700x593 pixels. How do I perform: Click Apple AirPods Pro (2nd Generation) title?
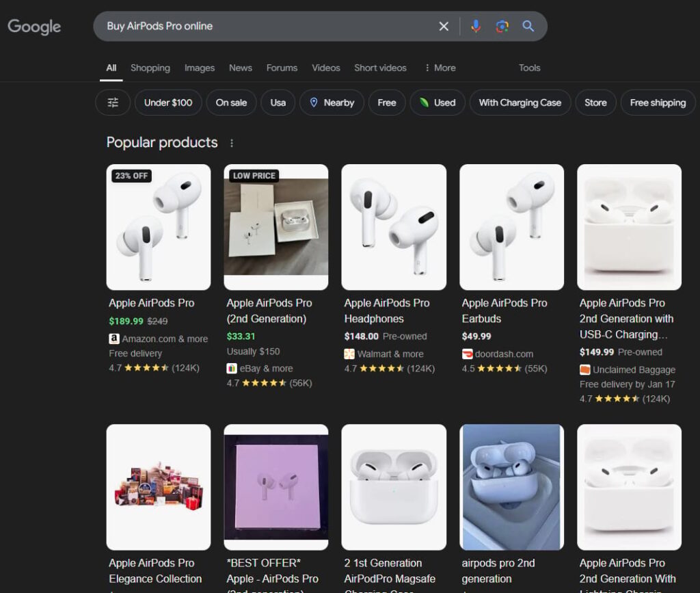(x=269, y=311)
